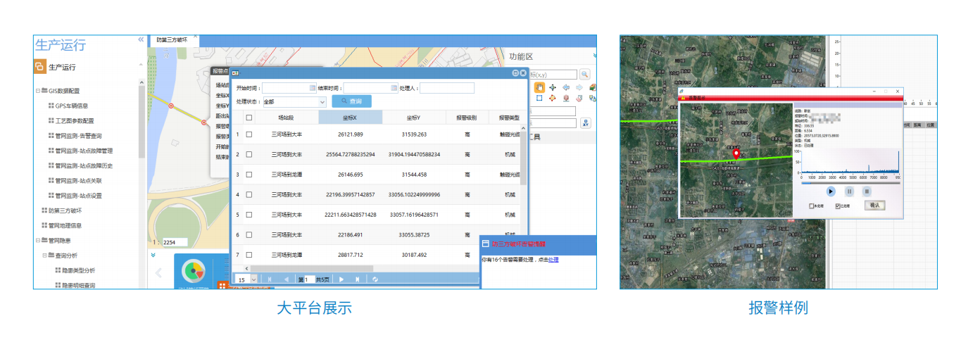Expand the page size dropdown showing 15
Image resolution: width=980 pixels, height=340 pixels.
point(253,279)
